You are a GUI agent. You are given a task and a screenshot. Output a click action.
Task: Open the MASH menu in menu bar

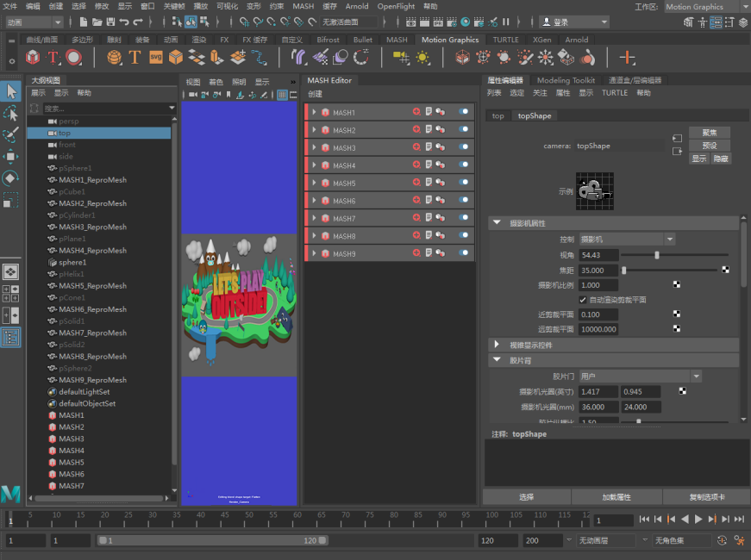point(304,6)
